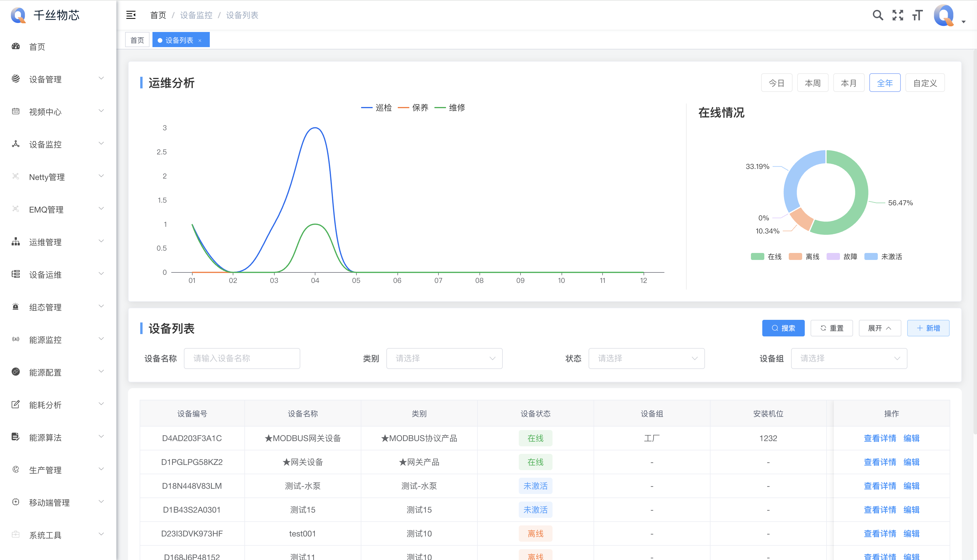Click the 设备名称 input field
This screenshot has width=977, height=560.
(242, 359)
